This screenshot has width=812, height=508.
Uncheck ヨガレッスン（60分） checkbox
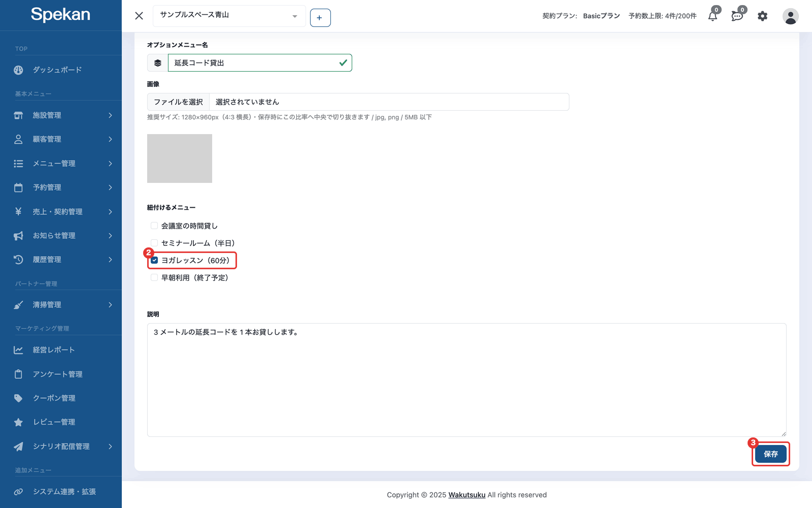click(x=154, y=260)
